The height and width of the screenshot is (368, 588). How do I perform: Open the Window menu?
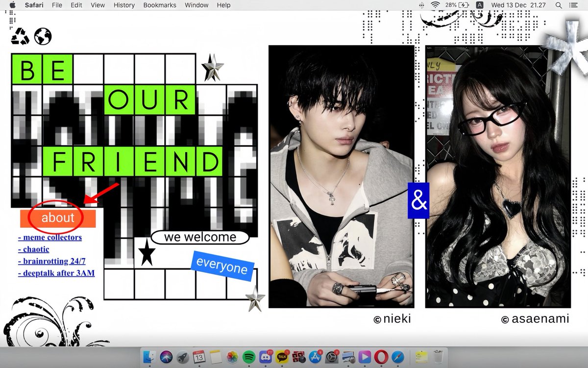[196, 5]
